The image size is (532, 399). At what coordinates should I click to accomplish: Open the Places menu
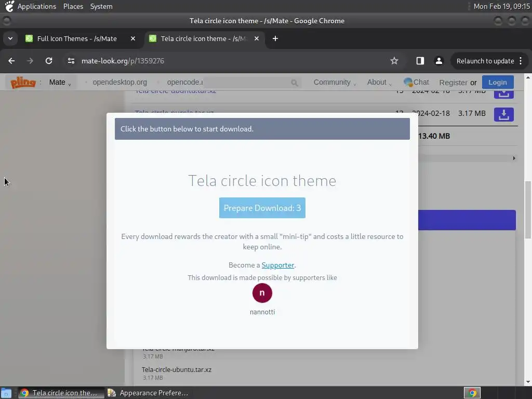(73, 6)
